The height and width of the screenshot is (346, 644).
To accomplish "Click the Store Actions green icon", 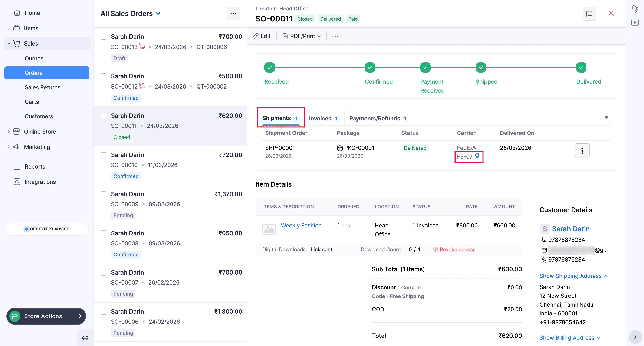I will [15, 316].
